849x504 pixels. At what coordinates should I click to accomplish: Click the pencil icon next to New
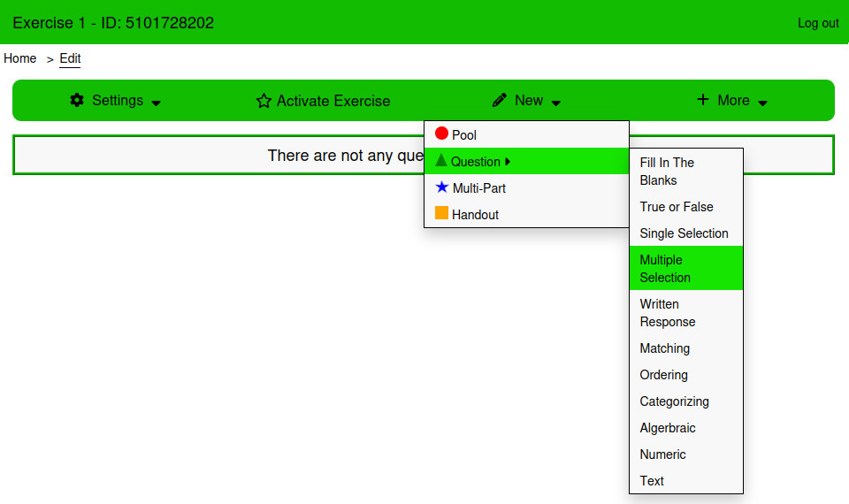[500, 100]
